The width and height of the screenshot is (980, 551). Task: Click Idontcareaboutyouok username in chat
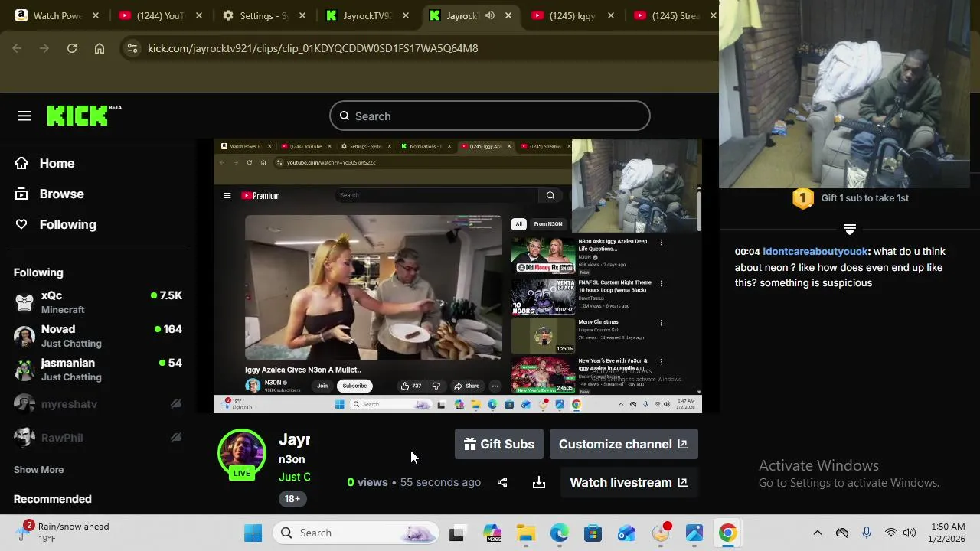pyautogui.click(x=815, y=251)
